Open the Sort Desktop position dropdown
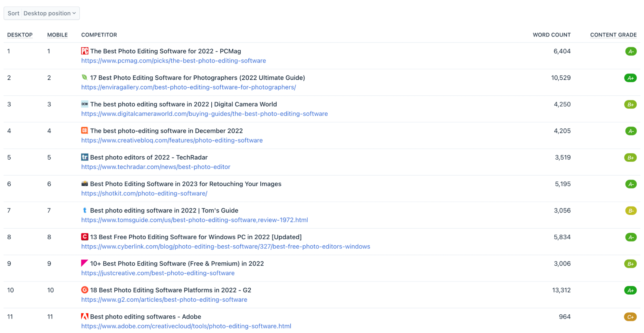The width and height of the screenshot is (644, 333). tap(42, 13)
